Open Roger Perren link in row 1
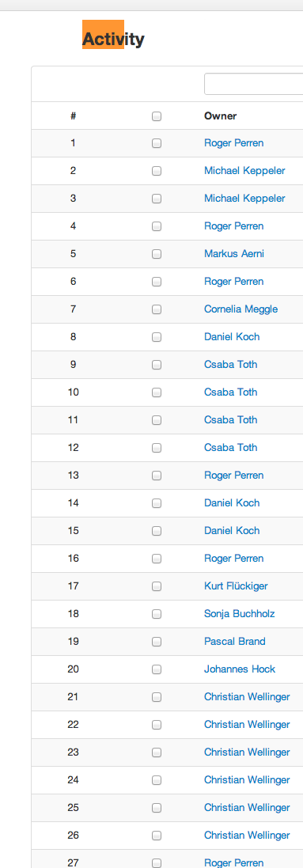The width and height of the screenshot is (303, 868). click(233, 143)
